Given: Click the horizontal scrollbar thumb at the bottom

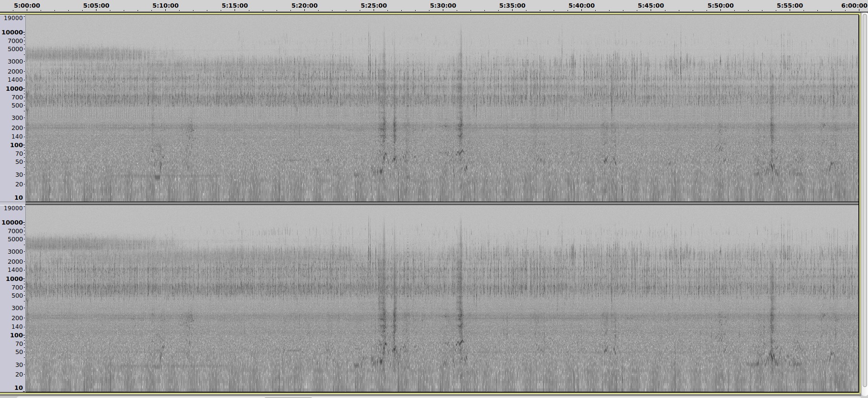Looking at the screenshot, I should (288, 397).
